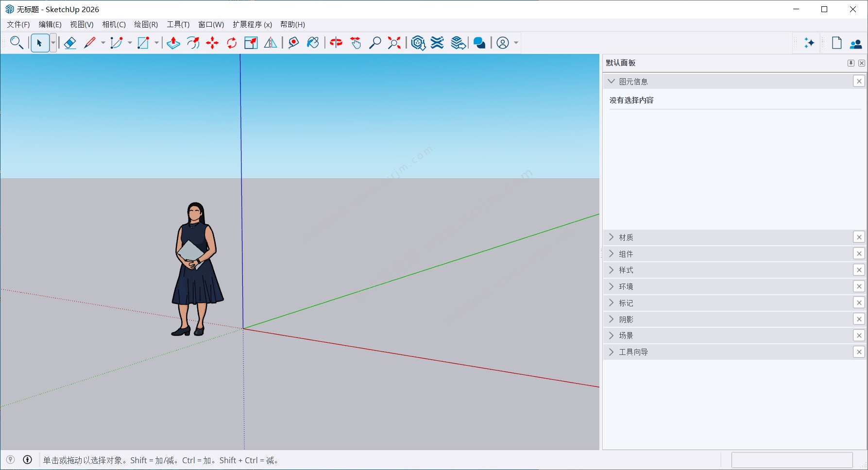868x470 pixels.
Task: Click the new document icon top right
Action: 836,43
